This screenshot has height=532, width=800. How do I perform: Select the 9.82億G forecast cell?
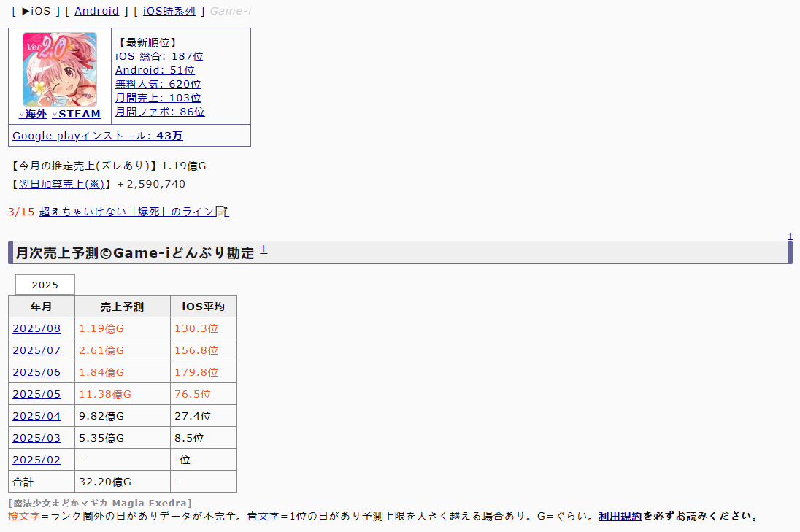click(123, 416)
